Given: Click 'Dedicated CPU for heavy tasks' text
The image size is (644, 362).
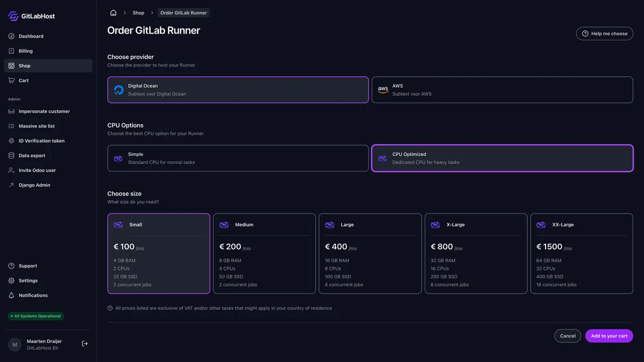Looking at the screenshot, I should click(x=426, y=162).
